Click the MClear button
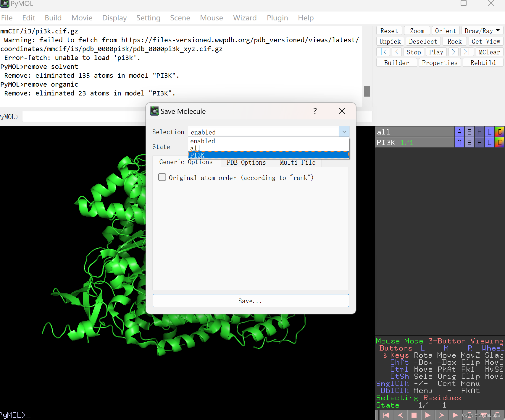Screen dimensions: 505x420 tap(489, 52)
